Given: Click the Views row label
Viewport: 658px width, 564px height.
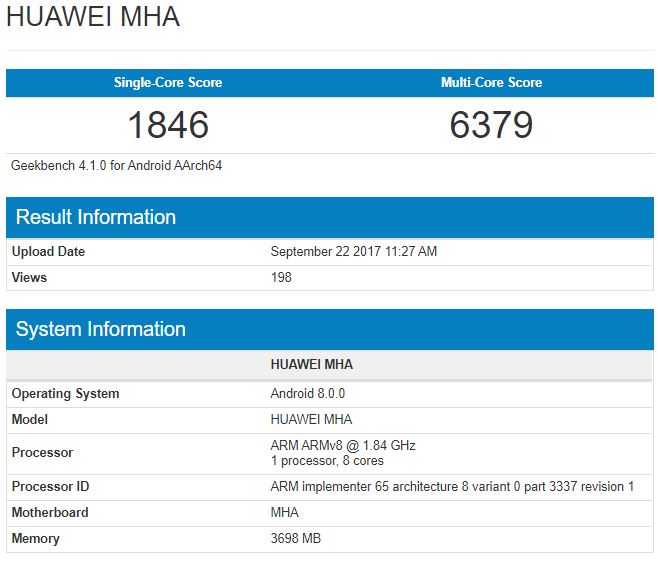Looking at the screenshot, I should [x=29, y=277].
